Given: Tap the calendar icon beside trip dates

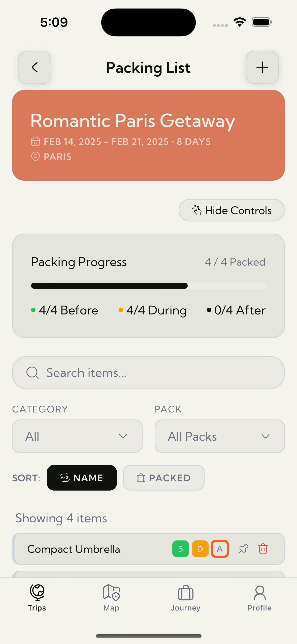Looking at the screenshot, I should (36, 141).
